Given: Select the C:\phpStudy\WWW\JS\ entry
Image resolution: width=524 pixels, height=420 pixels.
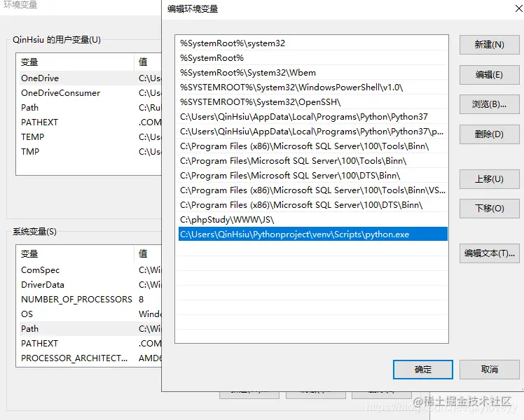Looking at the screenshot, I should 313,220.
